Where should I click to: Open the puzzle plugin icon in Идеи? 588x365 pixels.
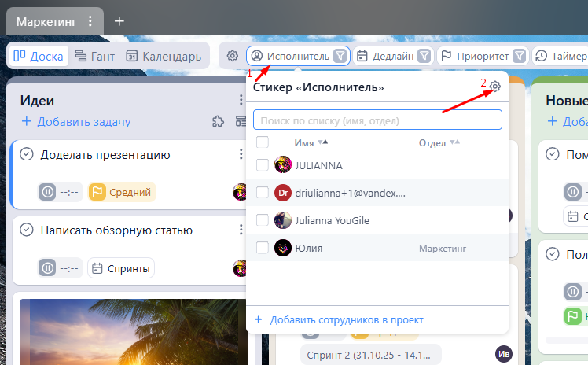coord(218,121)
